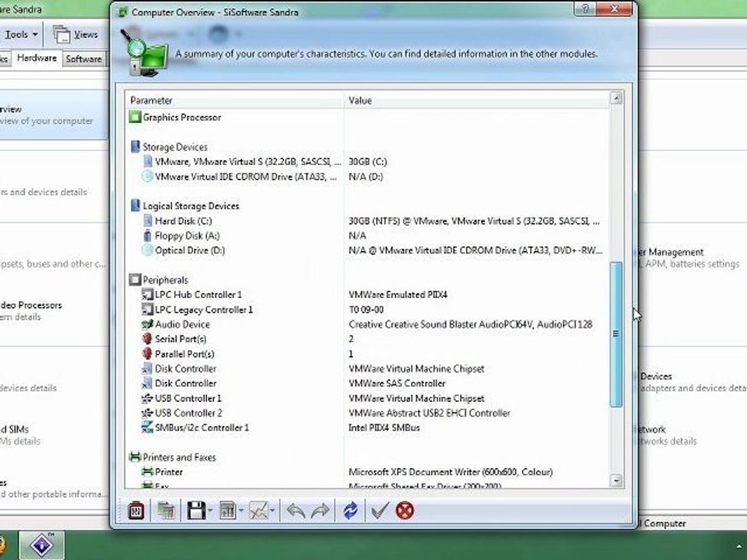Viewport: 747px width, 560px height.
Task: Click the Printers and Faxes group icon
Action: tap(135, 457)
